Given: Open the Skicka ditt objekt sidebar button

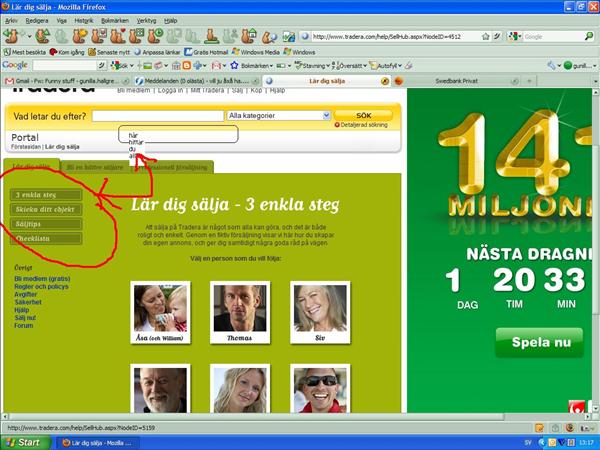Looking at the screenshot, I should [46, 209].
